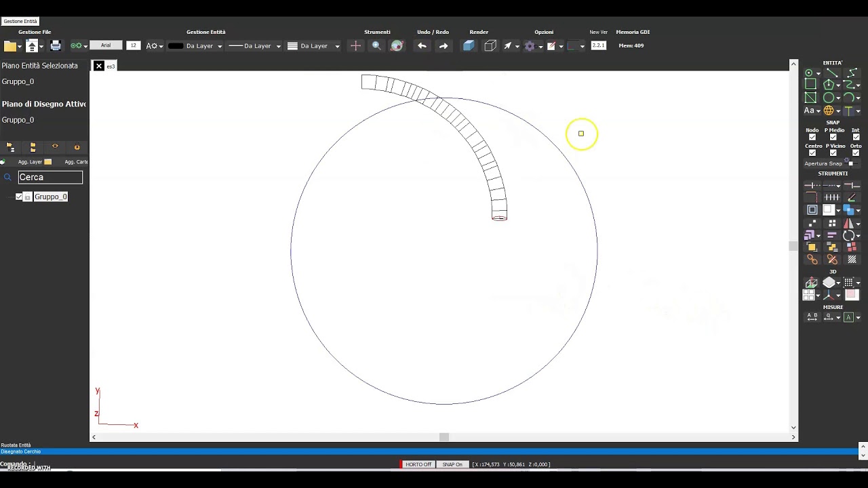Toggle SNAP On in status bar

(x=452, y=464)
